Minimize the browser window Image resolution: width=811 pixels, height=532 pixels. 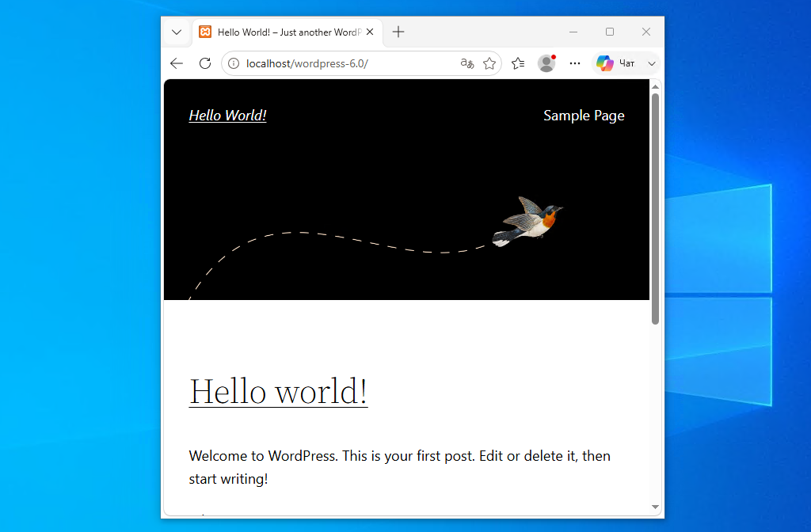point(573,32)
